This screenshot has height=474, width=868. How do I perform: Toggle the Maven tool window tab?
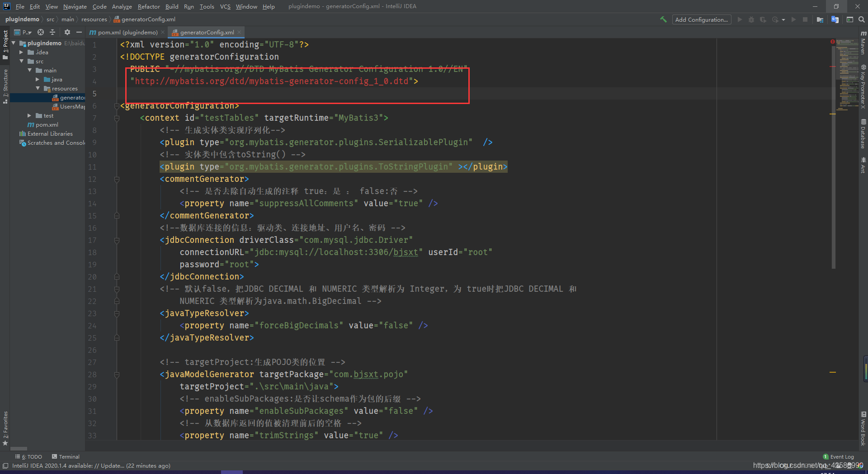pos(863,43)
